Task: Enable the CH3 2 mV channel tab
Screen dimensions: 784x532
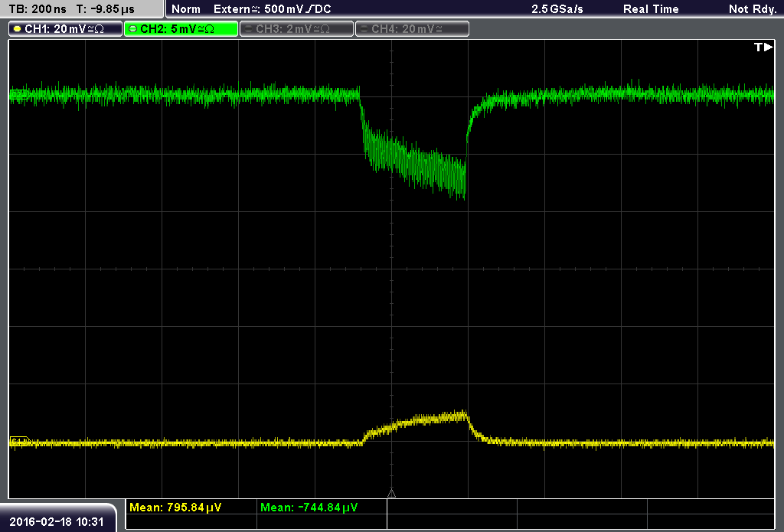Action: pos(296,29)
